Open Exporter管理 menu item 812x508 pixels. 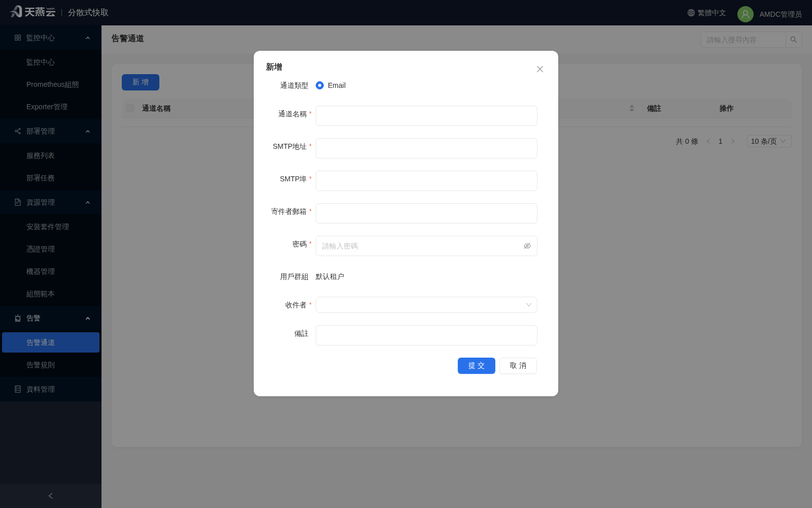click(51, 107)
